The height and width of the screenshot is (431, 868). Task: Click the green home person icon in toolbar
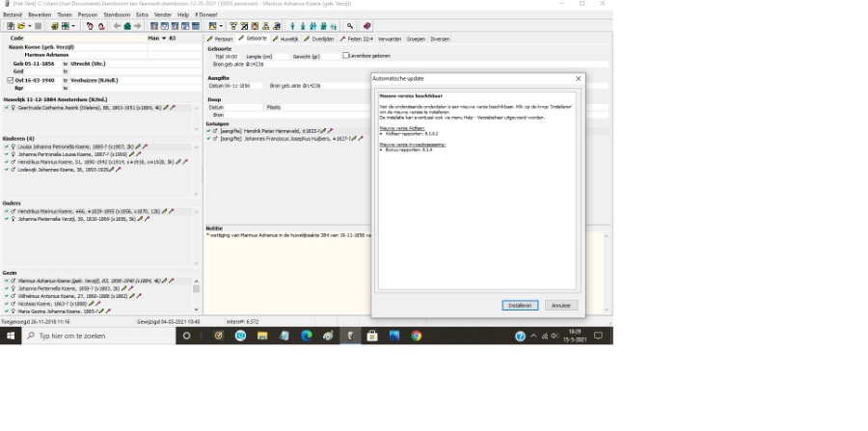[x=126, y=26]
